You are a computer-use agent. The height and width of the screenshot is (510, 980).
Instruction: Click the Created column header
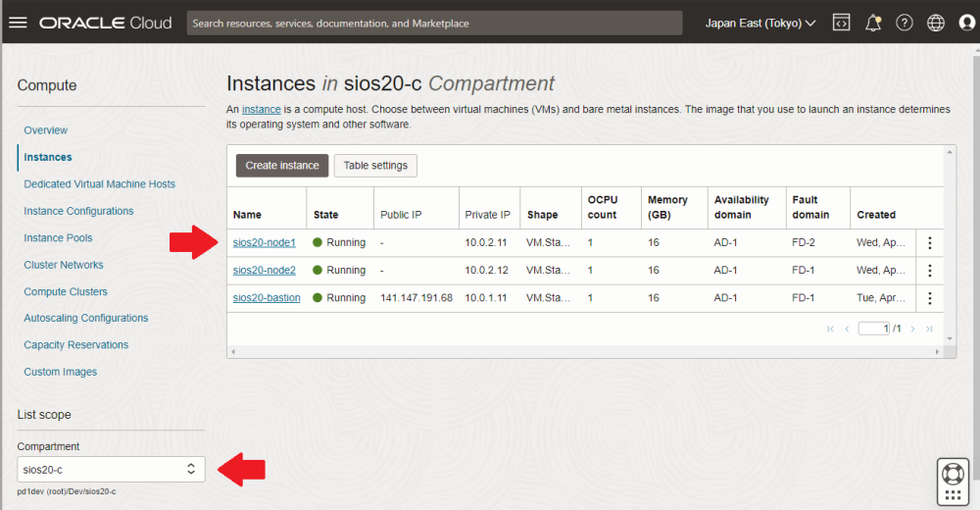[876, 215]
